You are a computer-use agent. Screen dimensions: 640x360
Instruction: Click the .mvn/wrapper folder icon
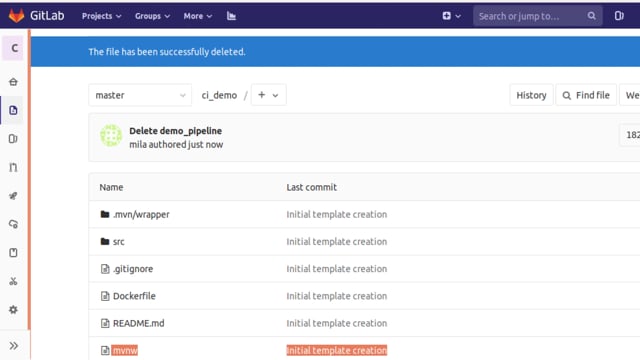point(105,214)
